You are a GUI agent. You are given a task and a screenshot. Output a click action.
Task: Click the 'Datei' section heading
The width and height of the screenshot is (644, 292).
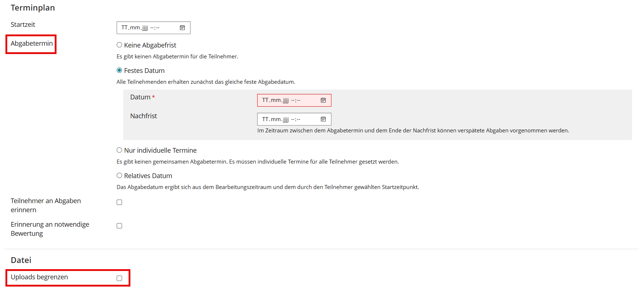point(21,260)
